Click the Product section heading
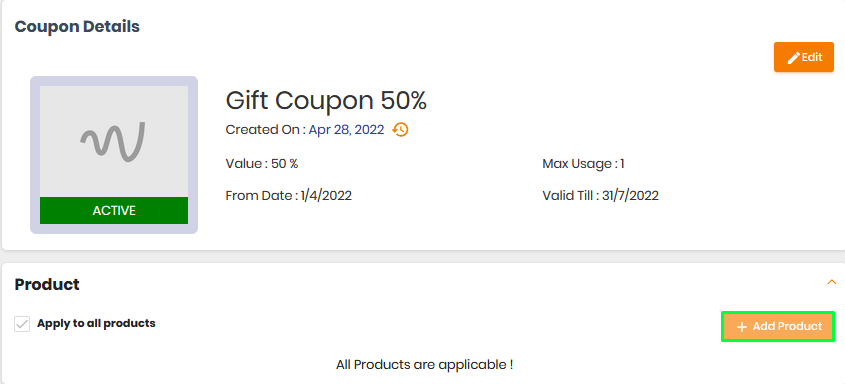 (47, 284)
